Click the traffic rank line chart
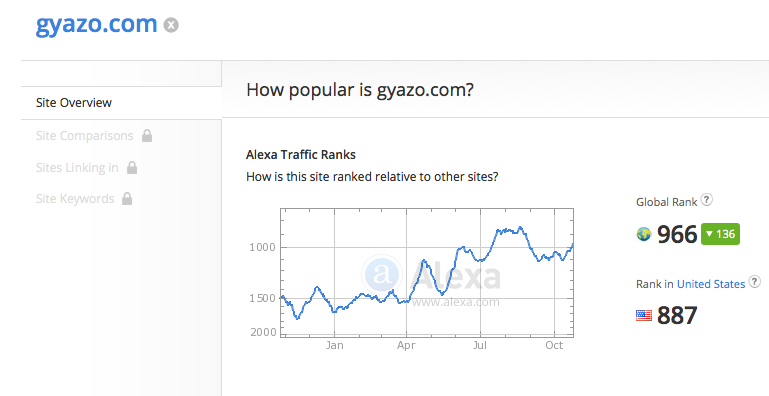The height and width of the screenshot is (396, 769). (x=427, y=273)
